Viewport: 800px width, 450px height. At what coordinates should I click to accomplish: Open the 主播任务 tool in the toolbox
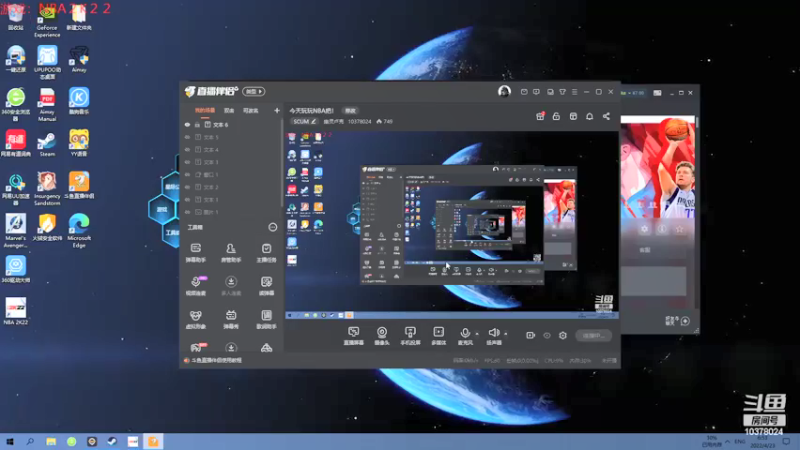click(x=266, y=253)
